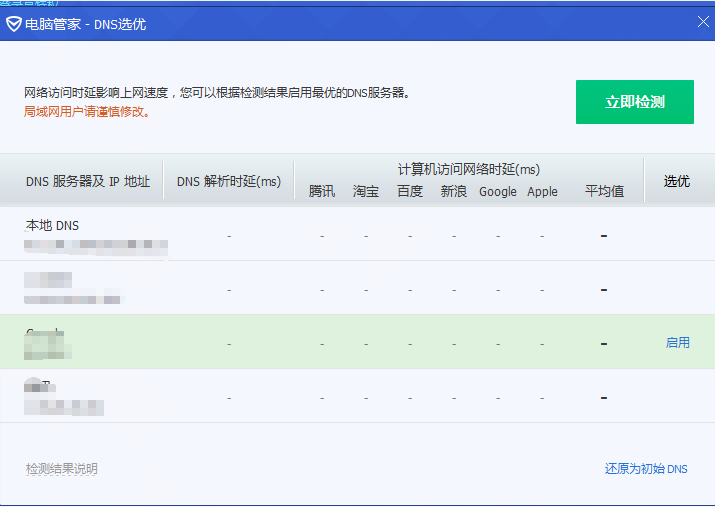Select the green highlighted DNS row
Image resolution: width=715 pixels, height=507 pixels.
tap(300, 342)
